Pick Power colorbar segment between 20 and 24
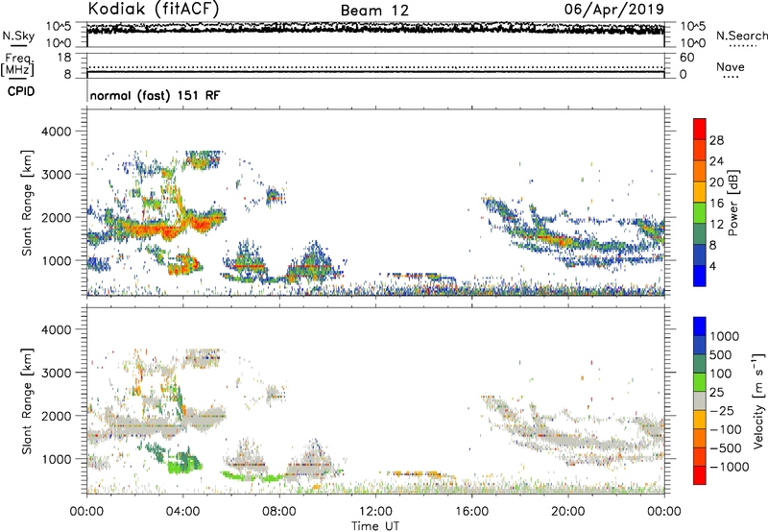Viewport: 768px width, 532px height. click(x=700, y=172)
